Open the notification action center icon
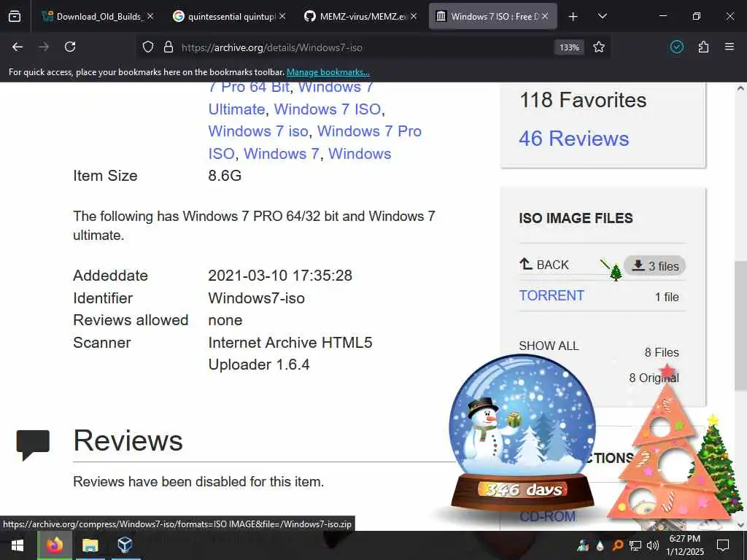The width and height of the screenshot is (747, 560). click(x=723, y=545)
